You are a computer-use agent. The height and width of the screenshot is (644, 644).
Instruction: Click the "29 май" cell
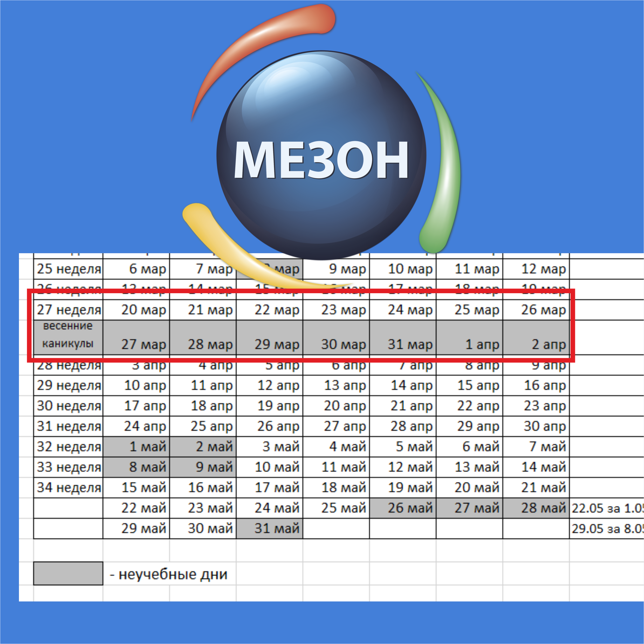(x=136, y=529)
